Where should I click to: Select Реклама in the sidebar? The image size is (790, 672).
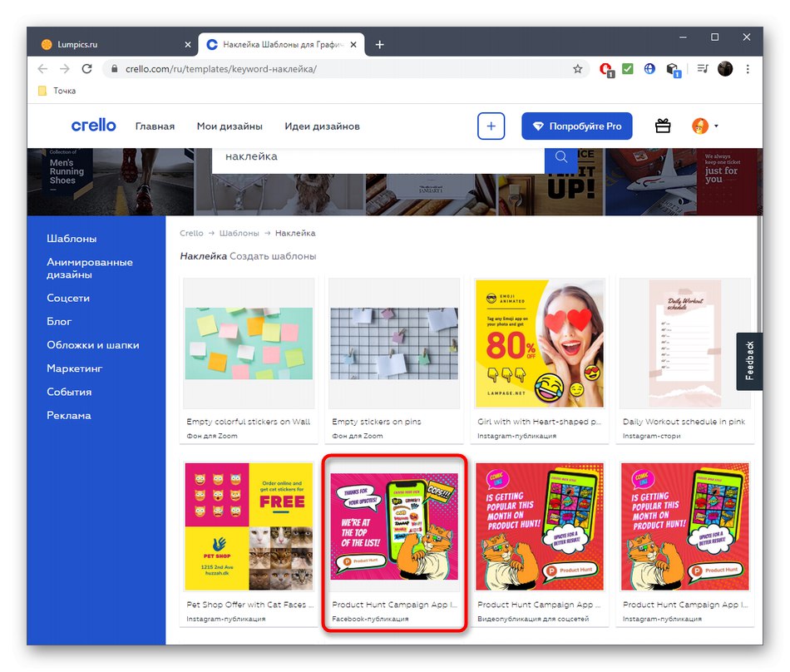(68, 416)
